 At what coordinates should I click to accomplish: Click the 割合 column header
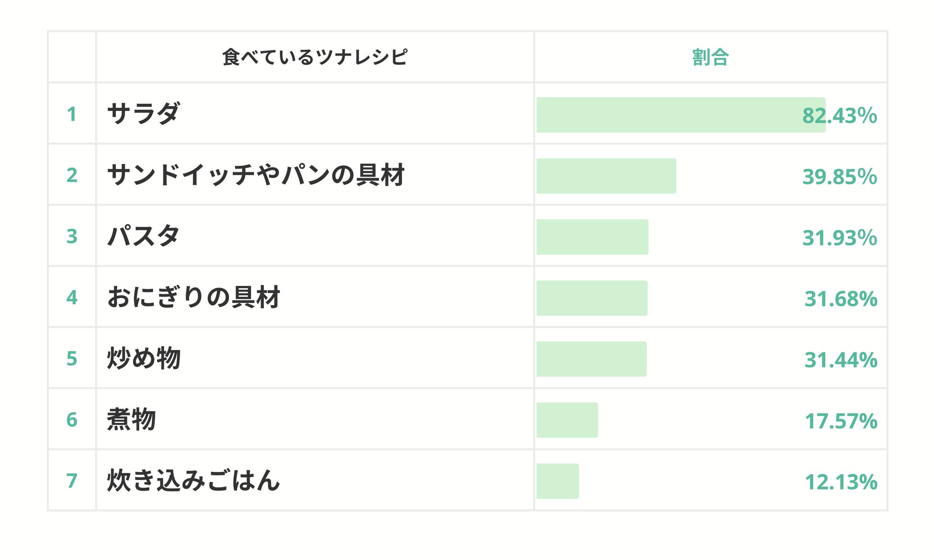click(710, 57)
